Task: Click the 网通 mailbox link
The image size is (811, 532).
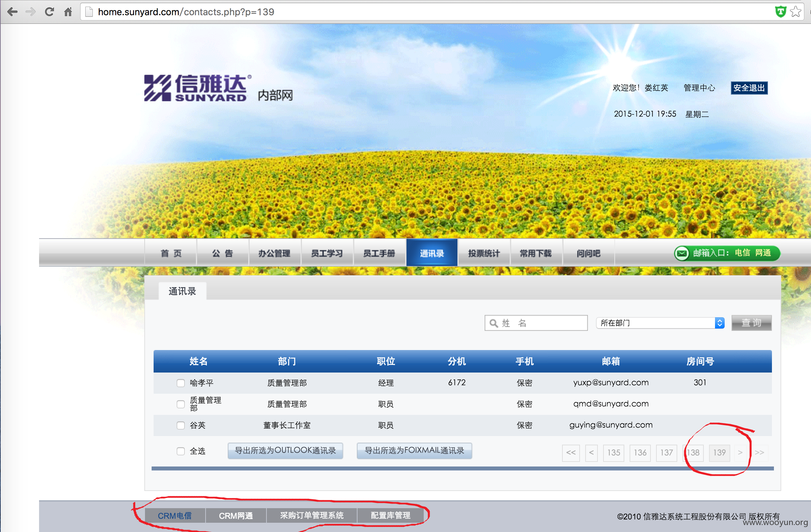Action: tap(763, 253)
